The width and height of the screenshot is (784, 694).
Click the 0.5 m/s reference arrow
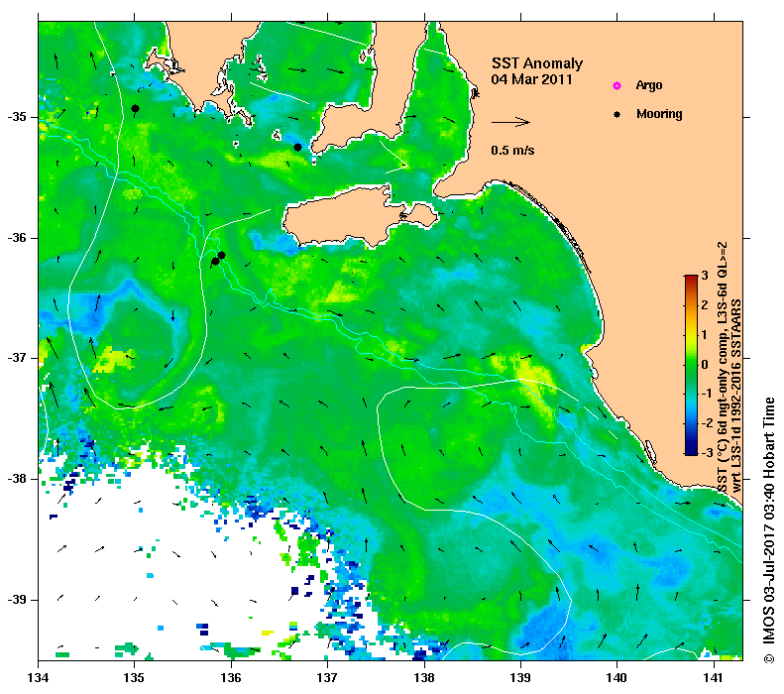click(x=510, y=122)
